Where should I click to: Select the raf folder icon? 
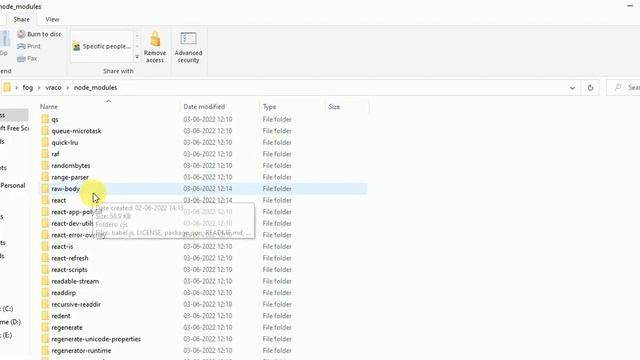(45, 154)
